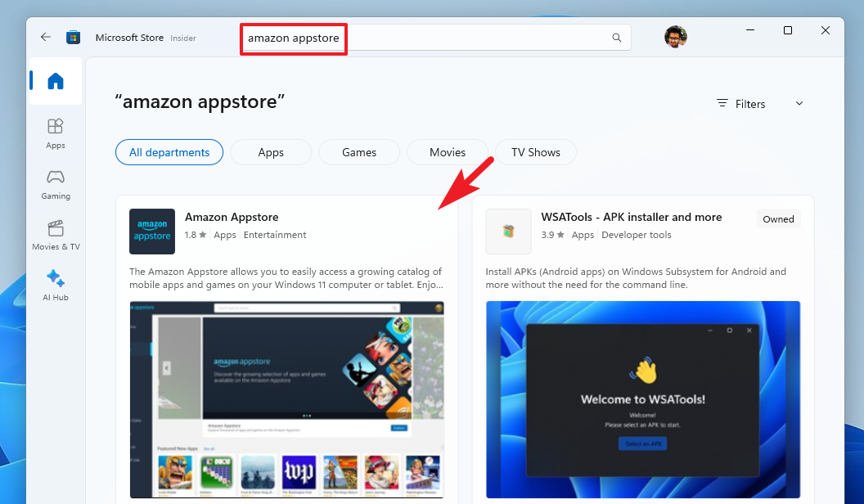Click the "amazon appstore" results heading
Image resolution: width=864 pixels, height=504 pixels.
coord(200,102)
